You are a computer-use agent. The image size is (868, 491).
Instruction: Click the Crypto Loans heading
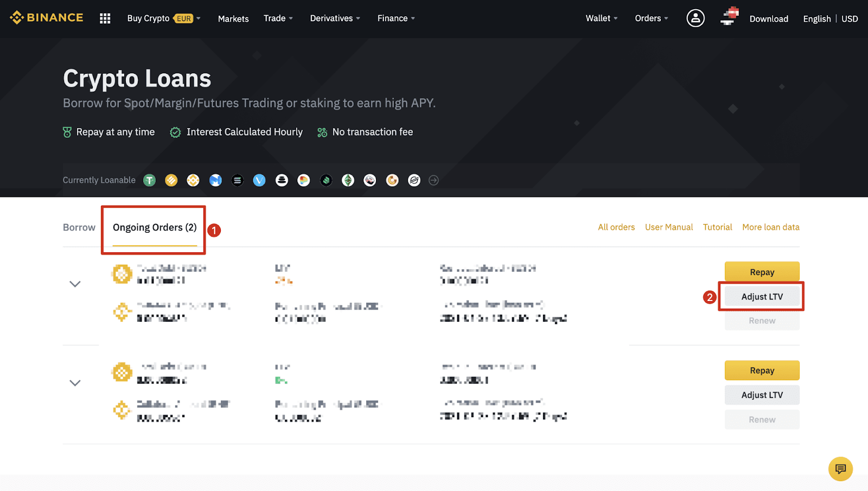[137, 79]
